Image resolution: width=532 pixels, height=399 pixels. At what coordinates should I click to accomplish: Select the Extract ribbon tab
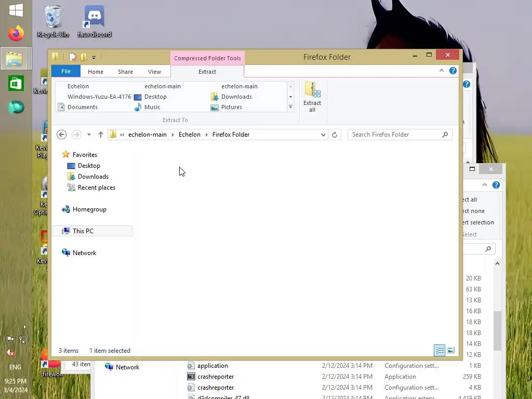click(x=207, y=72)
